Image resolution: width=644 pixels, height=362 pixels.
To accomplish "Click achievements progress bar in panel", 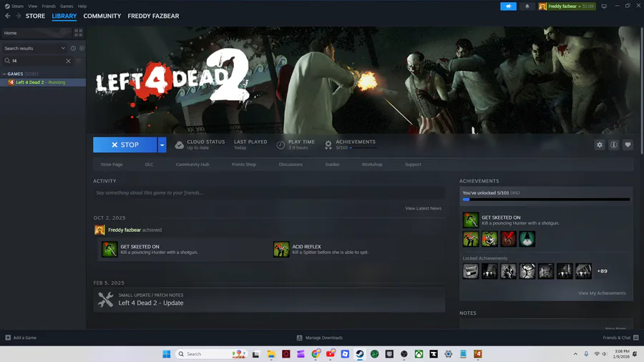I will [x=546, y=200].
